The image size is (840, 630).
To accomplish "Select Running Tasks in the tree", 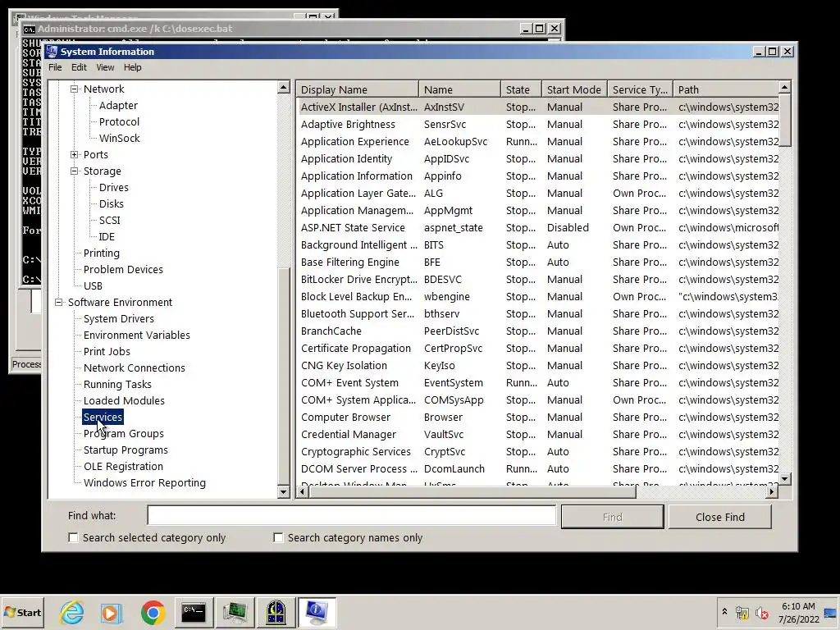I will (x=117, y=385).
